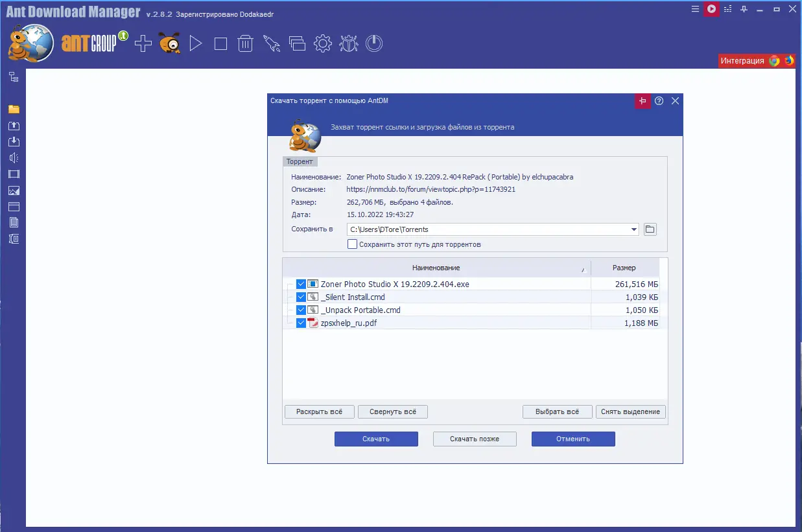
Task: Select the window-shaped category icon in sidebar
Action: coord(14,207)
